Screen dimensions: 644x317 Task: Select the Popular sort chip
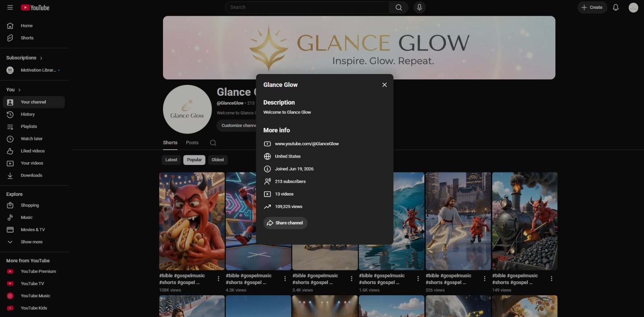point(194,160)
